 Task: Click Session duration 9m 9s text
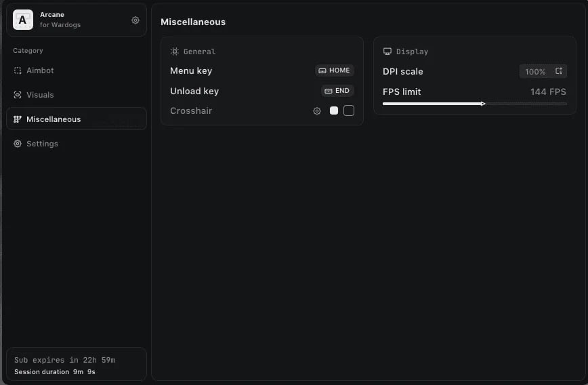coord(55,372)
